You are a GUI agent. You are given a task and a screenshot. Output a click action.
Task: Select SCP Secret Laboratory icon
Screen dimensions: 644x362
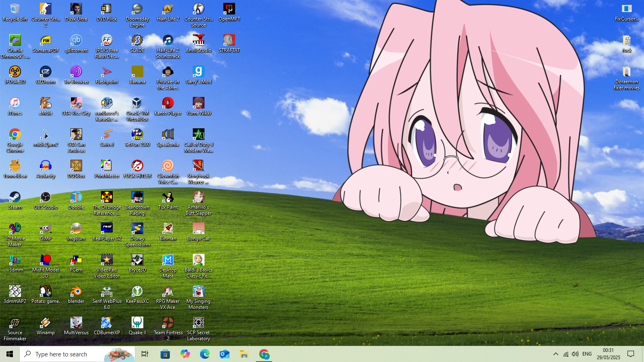[198, 329]
